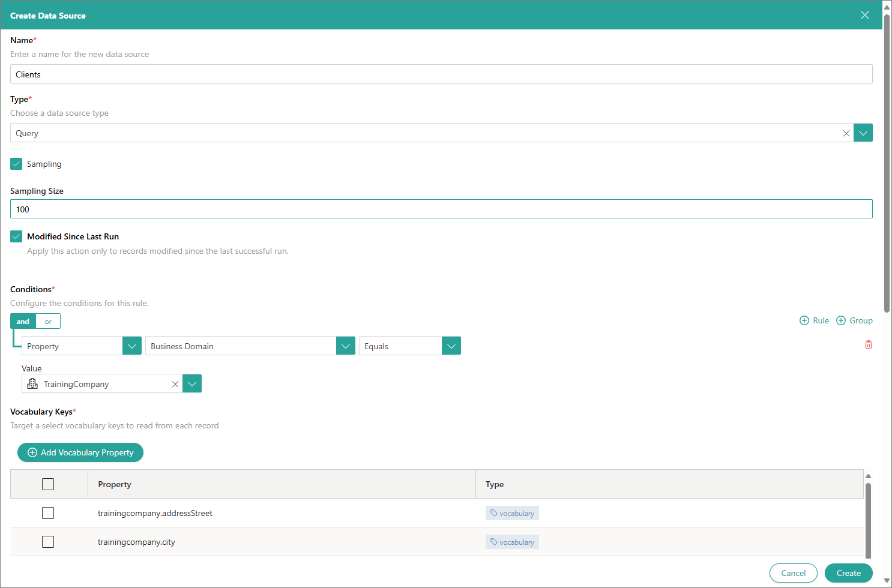Delete the condition rule with trash icon
This screenshot has height=588, width=892.
868,345
